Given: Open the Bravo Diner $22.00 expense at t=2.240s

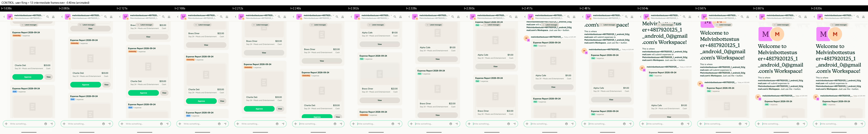Looking at the screenshot, I should 322,51.
